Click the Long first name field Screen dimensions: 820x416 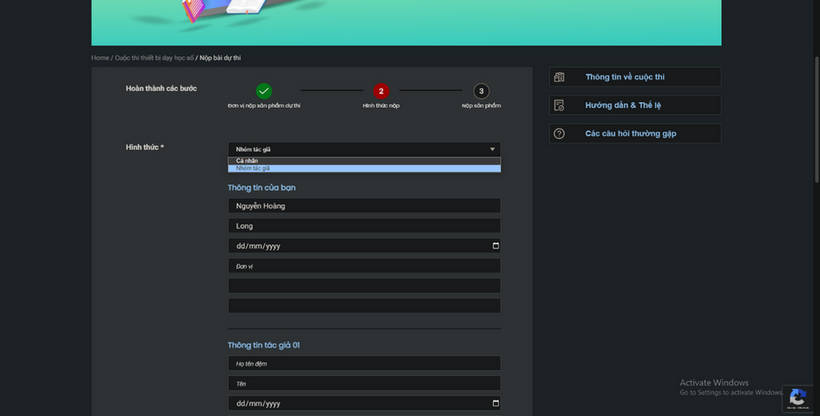[x=364, y=226]
